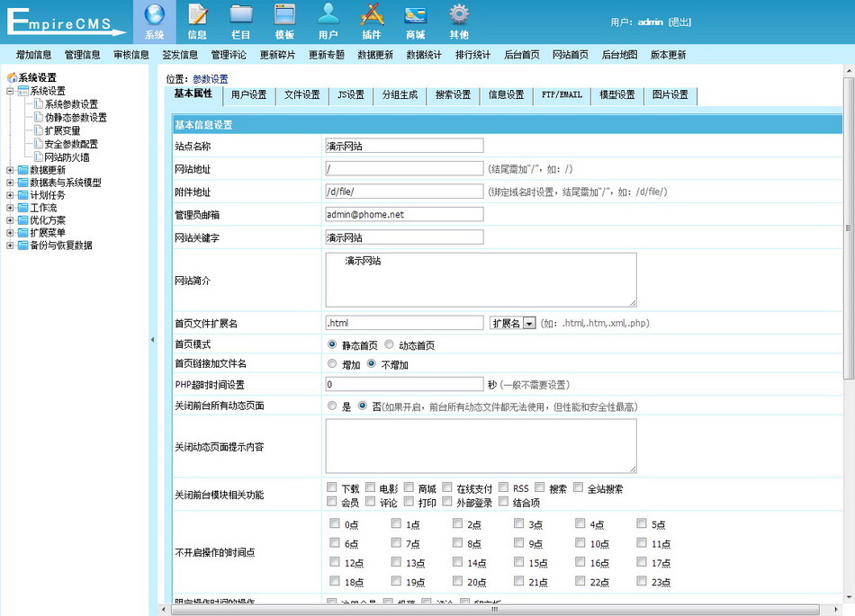
Task: Expand the 工作流 tree node
Action: coord(10,208)
